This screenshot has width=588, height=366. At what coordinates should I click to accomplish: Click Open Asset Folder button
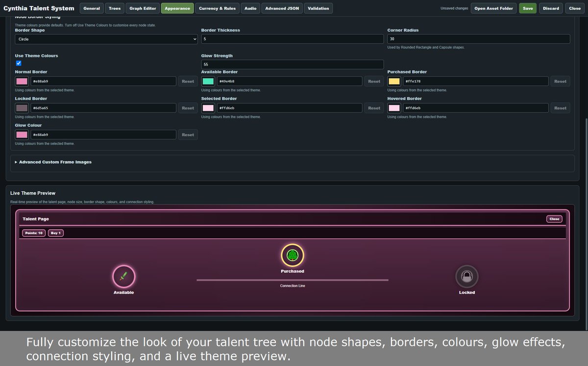coord(493,8)
